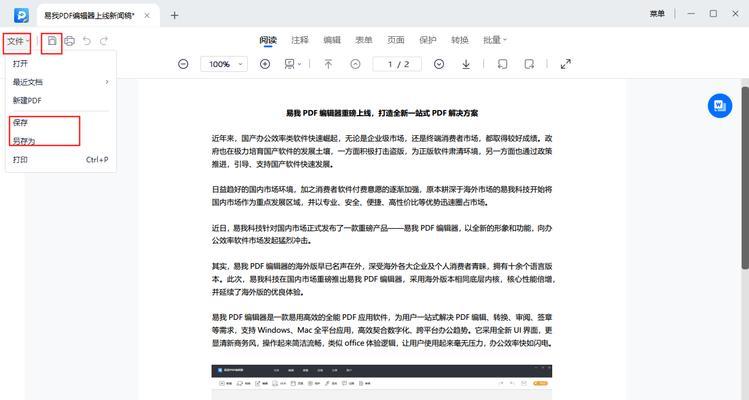Viewport: 749px width, 400px height.
Task: Expand the 最近文档 submenu arrow
Action: click(x=107, y=82)
